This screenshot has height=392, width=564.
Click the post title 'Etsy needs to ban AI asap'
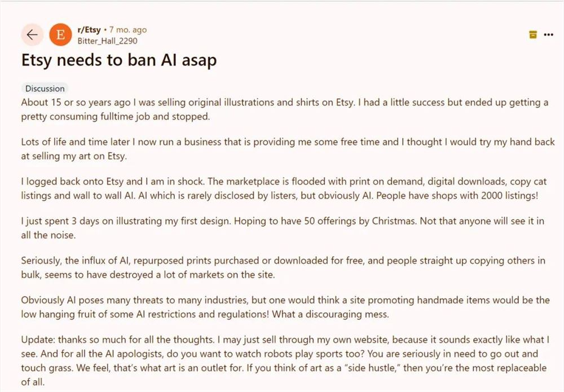point(119,60)
